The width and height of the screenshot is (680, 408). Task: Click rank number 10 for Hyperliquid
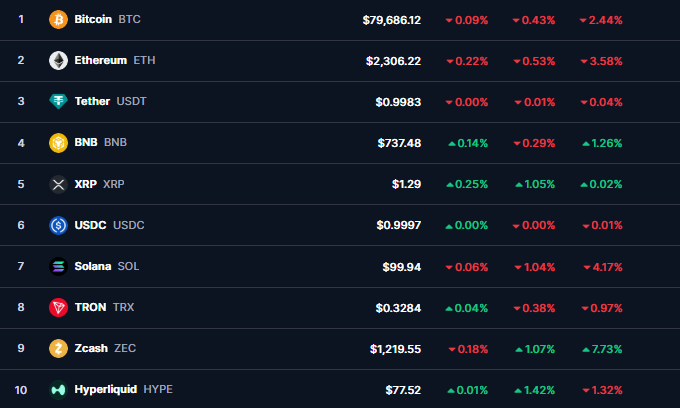click(x=21, y=390)
